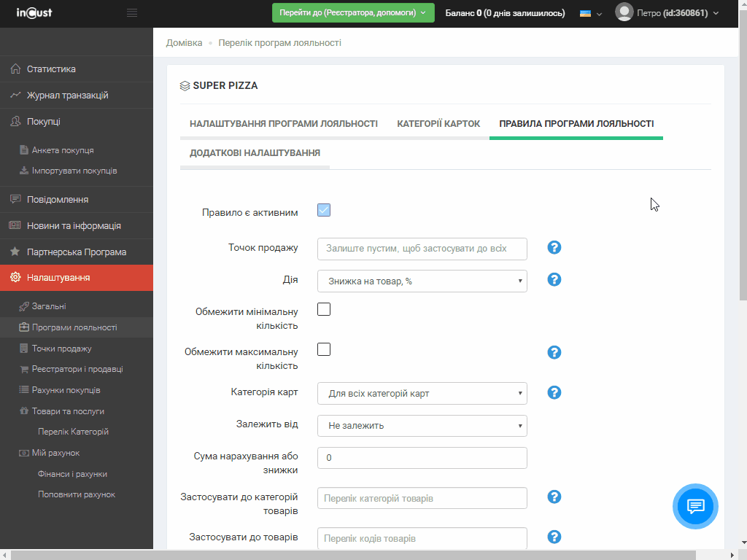This screenshot has width=747, height=560.
Task: Click the Сума нарахування або знижки field
Action: (x=422, y=458)
